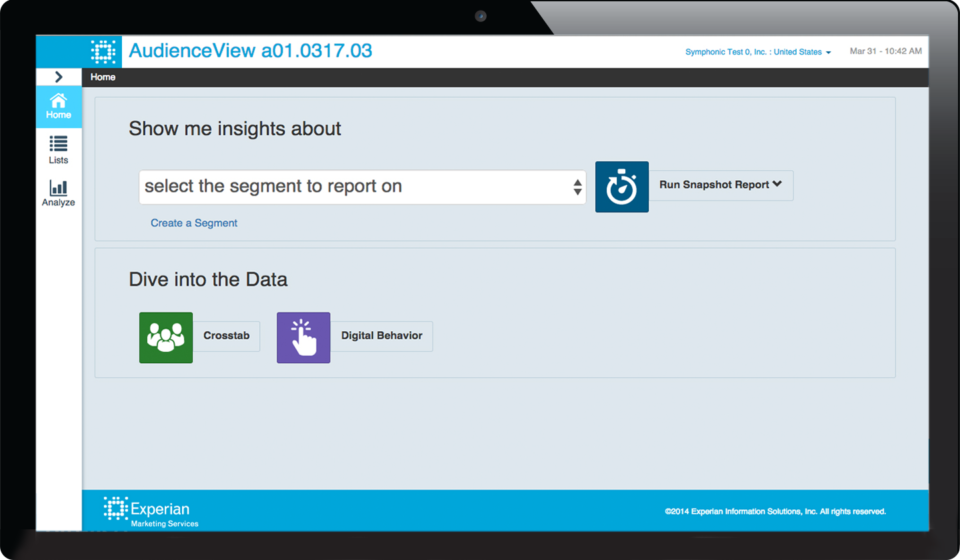Open the Run Snapshot Report dropdown

(721, 185)
